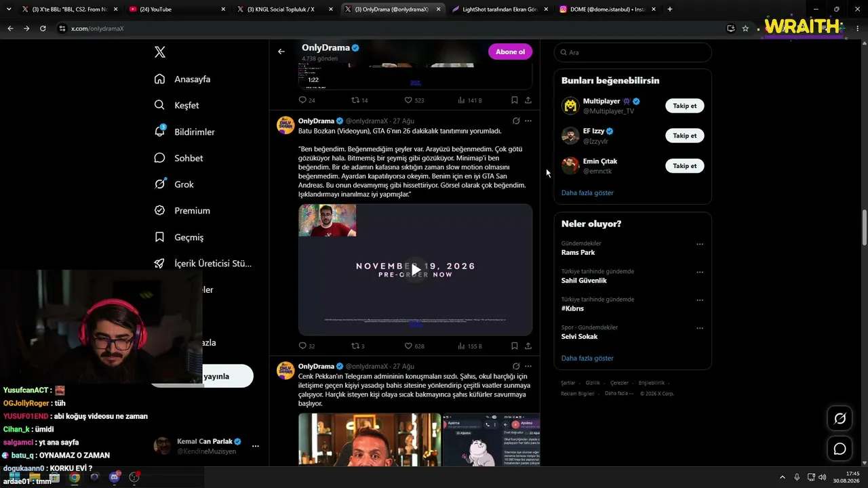Open more menu on Cenk Pekkan post
The width and height of the screenshot is (868, 488).
[x=528, y=366]
